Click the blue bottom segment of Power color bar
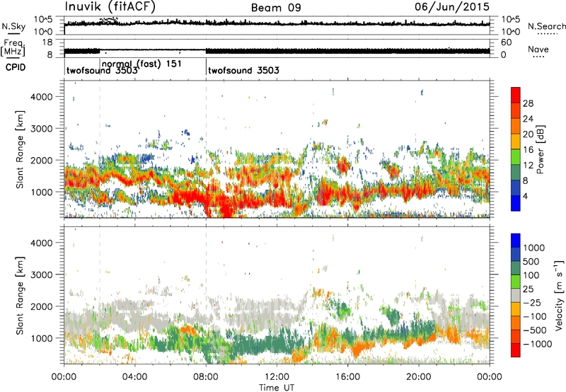This screenshot has width=566, height=392. (x=516, y=203)
